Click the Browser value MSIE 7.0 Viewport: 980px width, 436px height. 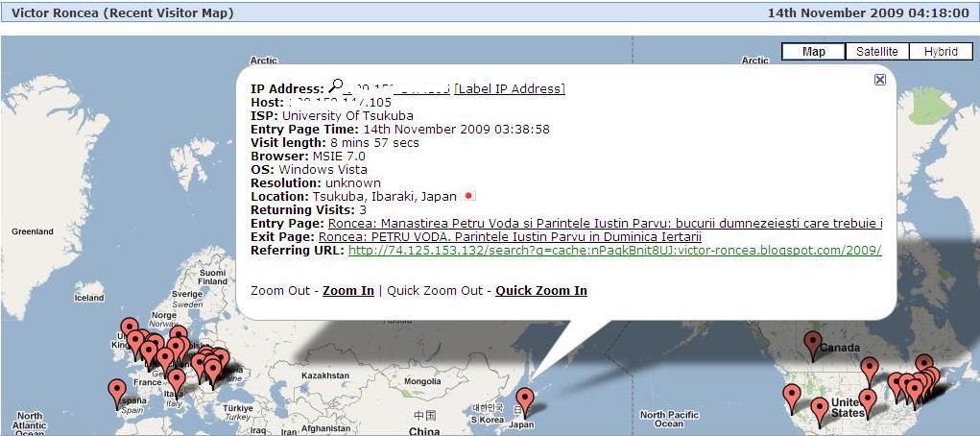pos(339,157)
